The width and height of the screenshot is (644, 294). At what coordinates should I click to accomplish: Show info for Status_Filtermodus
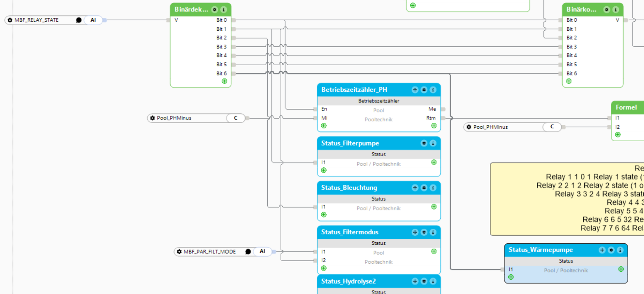point(433,232)
